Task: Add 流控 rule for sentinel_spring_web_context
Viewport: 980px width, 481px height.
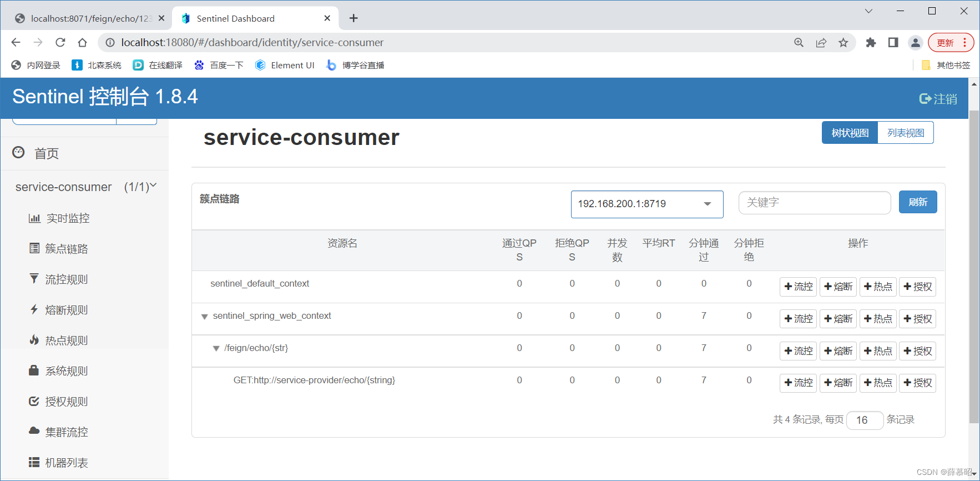Action: coord(798,319)
